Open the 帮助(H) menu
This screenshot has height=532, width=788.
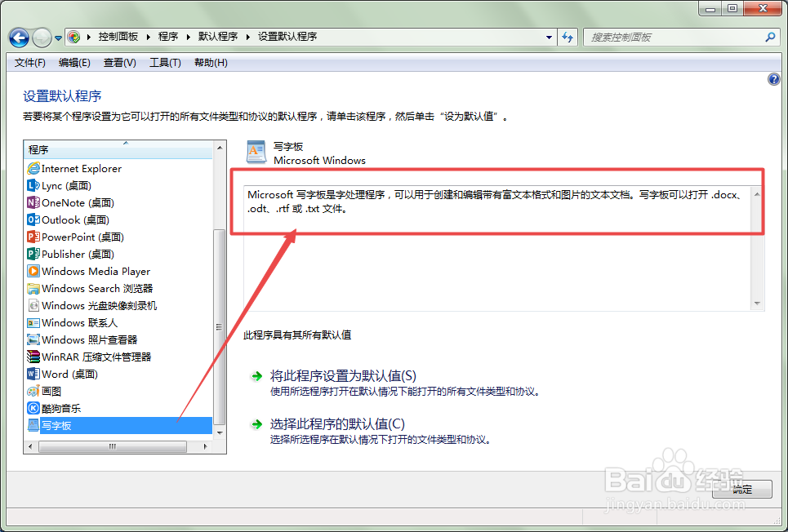(211, 63)
